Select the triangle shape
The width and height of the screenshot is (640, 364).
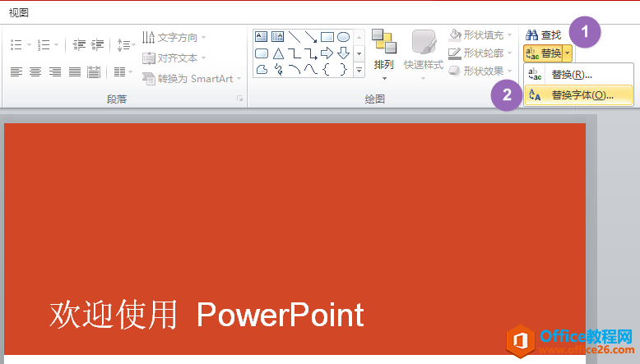click(278, 53)
